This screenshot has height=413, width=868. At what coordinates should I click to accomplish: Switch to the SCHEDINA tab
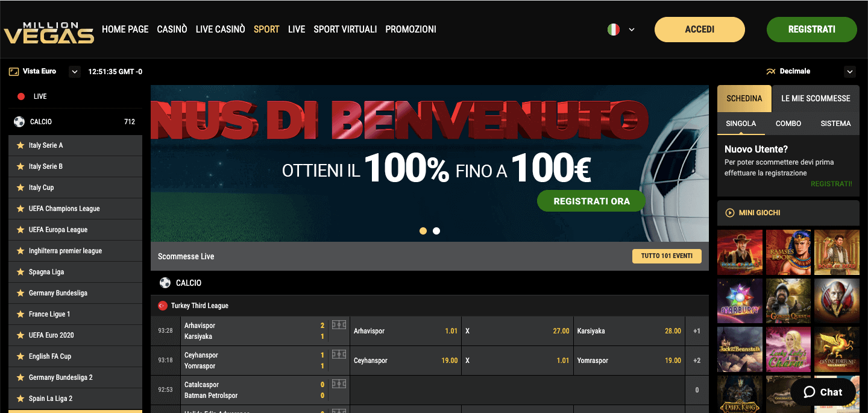(x=744, y=98)
